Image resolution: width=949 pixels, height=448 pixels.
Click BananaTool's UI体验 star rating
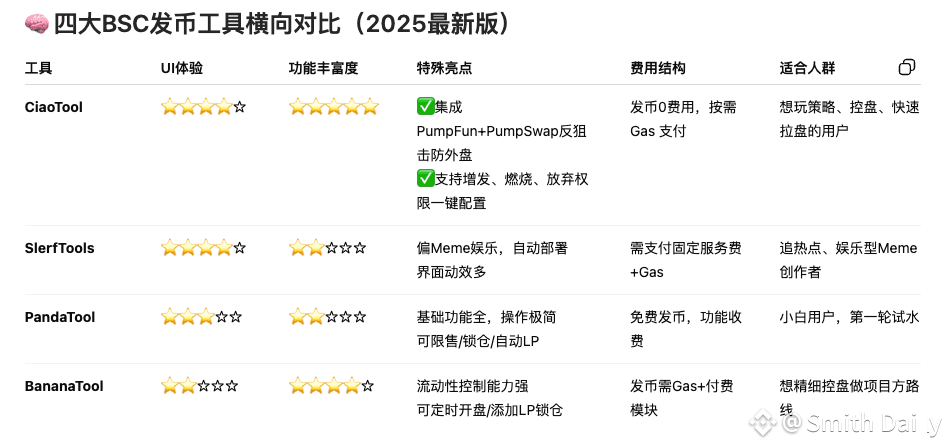click(201, 386)
